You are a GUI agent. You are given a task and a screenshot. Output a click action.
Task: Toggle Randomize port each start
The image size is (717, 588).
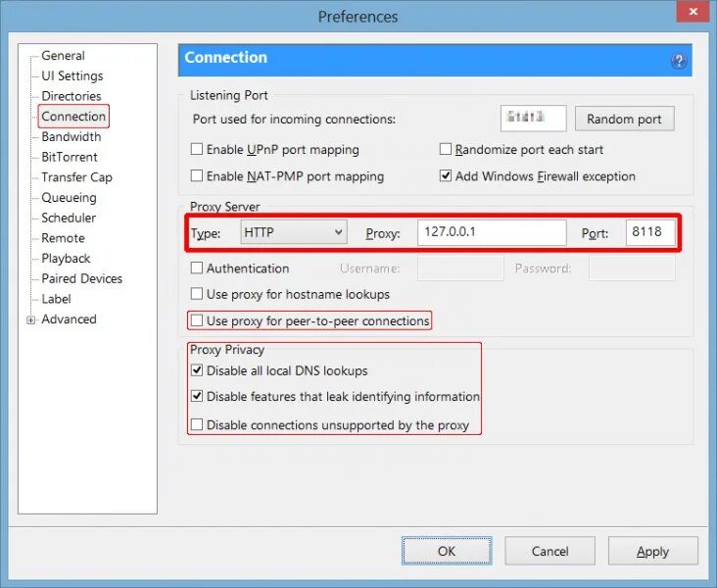(x=446, y=149)
